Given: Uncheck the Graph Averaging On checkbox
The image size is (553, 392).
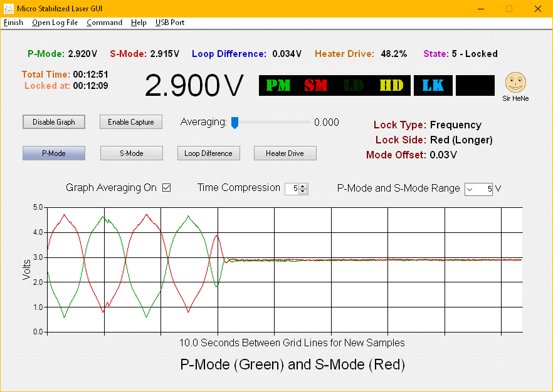Looking at the screenshot, I should 167,188.
